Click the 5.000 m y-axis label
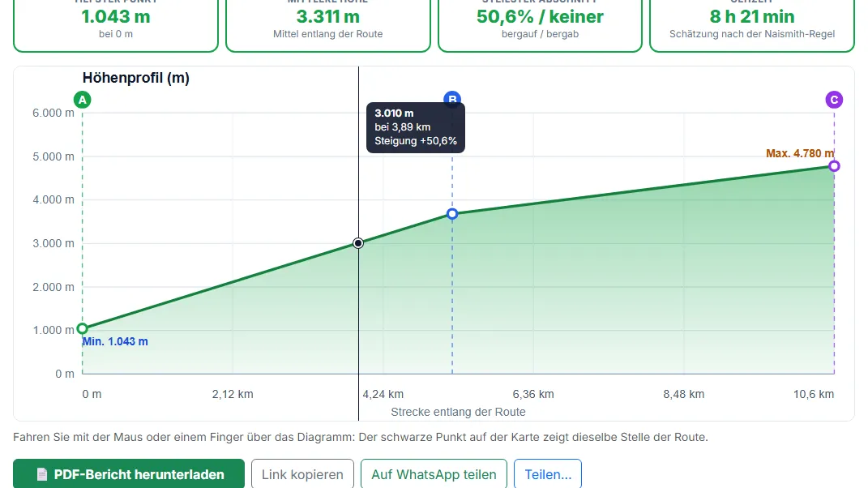The width and height of the screenshot is (868, 488). pyautogui.click(x=53, y=156)
